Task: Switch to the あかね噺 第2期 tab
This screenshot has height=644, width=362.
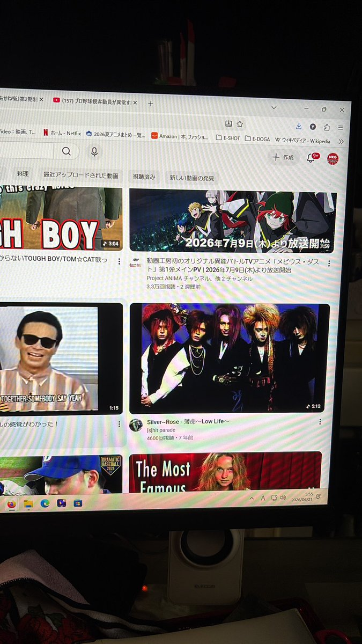Action: click(20, 100)
